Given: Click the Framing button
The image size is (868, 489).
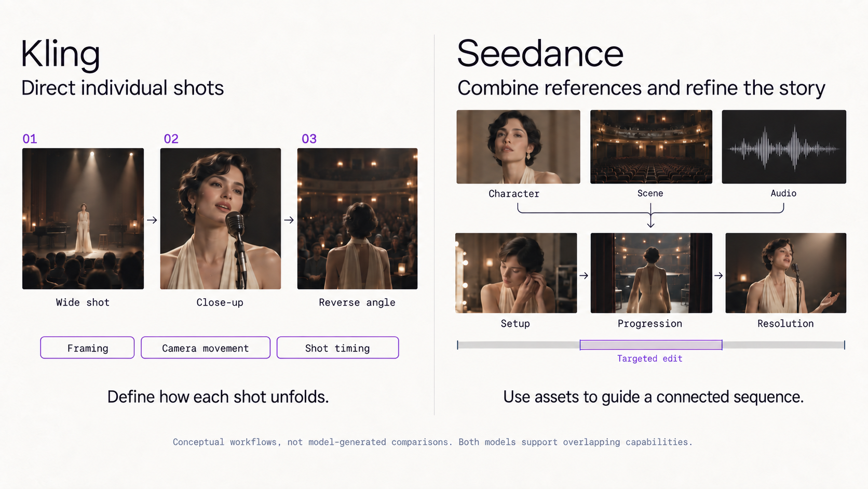Looking at the screenshot, I should click(x=87, y=348).
